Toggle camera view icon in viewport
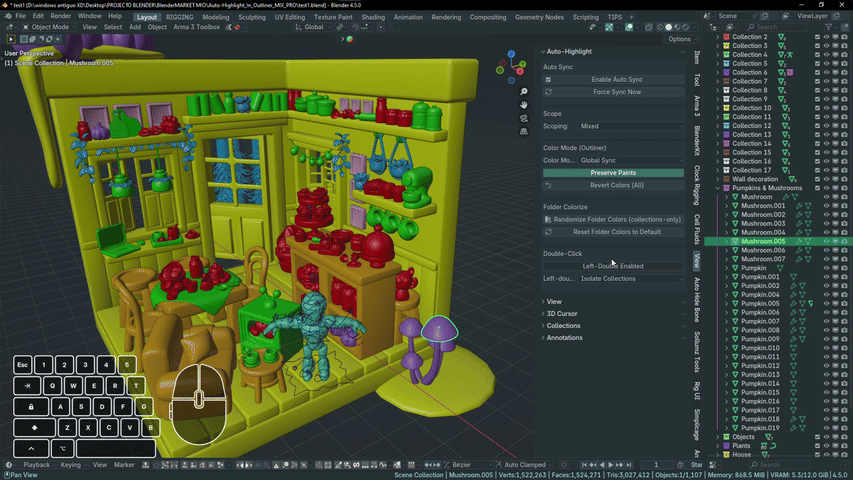853x480 pixels. [523, 118]
